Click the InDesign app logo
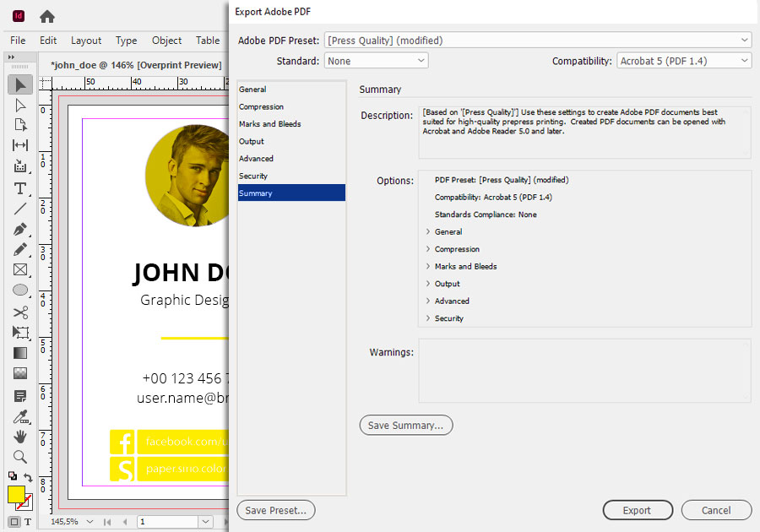Image resolution: width=760 pixels, height=532 pixels. coord(19,16)
